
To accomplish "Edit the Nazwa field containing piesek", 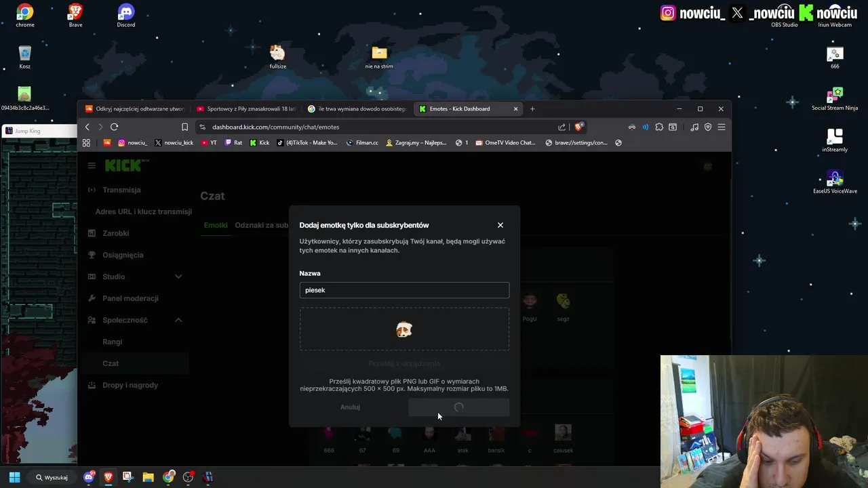I will point(404,290).
